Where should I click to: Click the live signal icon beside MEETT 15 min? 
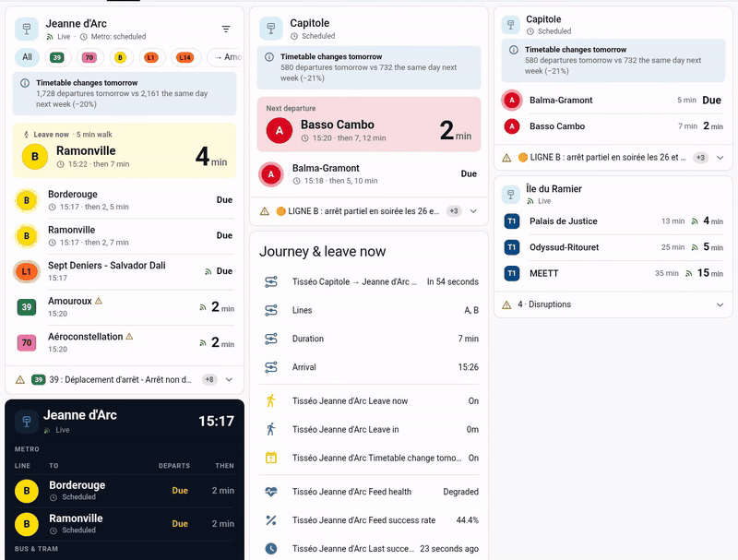(689, 273)
